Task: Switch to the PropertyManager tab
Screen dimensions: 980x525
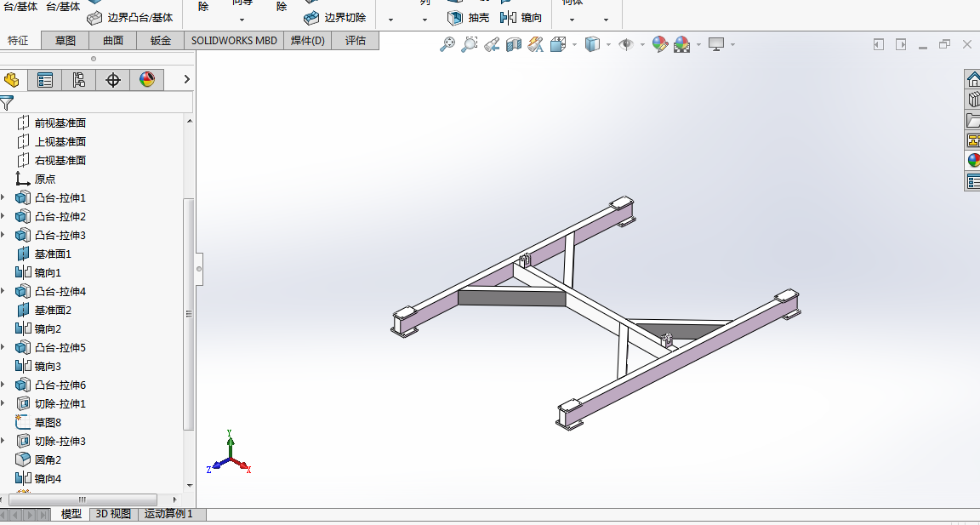Action: (45, 80)
